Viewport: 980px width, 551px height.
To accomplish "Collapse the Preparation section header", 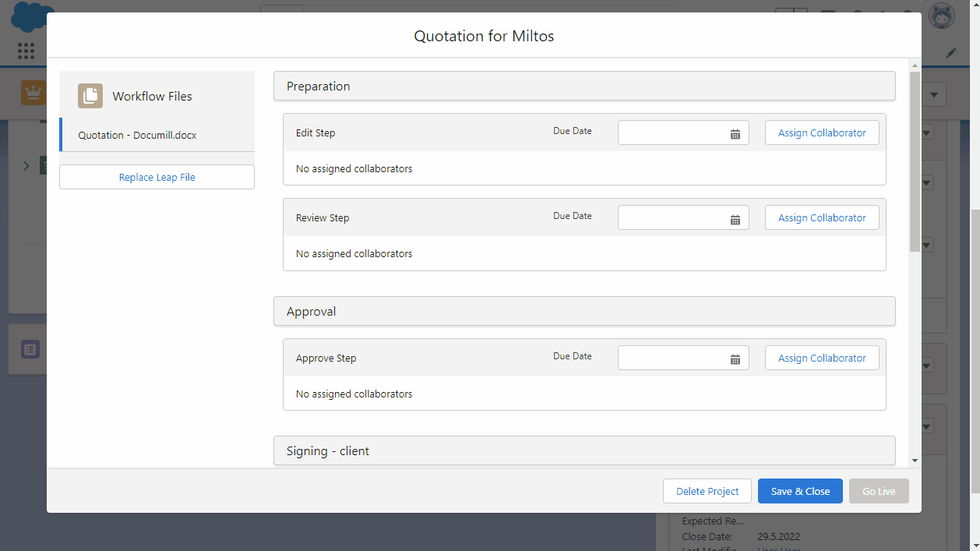I will point(584,86).
